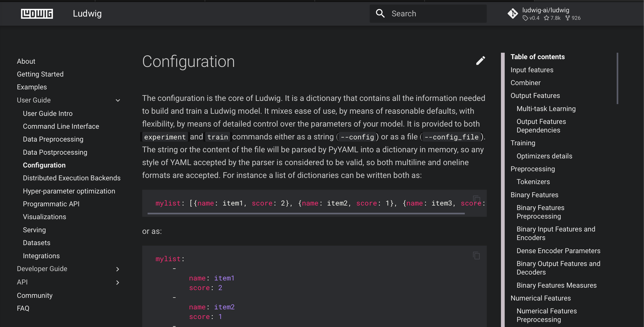Open the ludwig-ai/ludwig GitHub repository icon
This screenshot has width=644, height=327.
point(512,13)
